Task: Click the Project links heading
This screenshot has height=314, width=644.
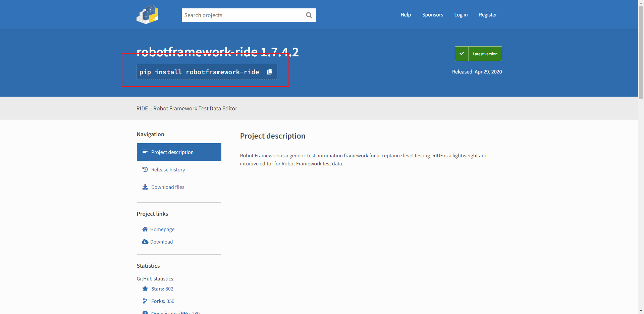Action: pos(152,214)
